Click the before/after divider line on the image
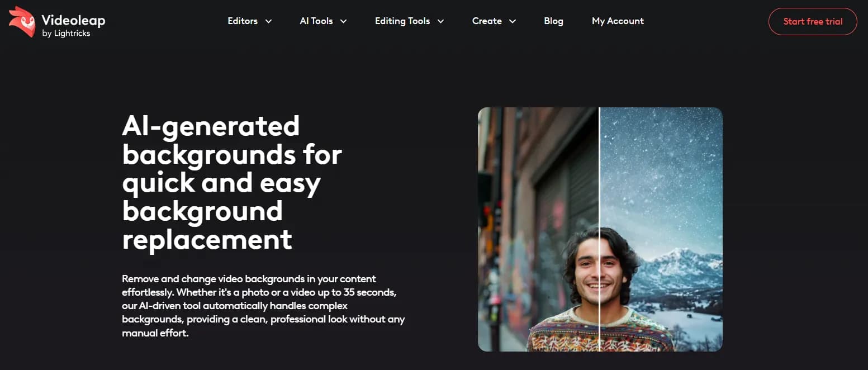 pyautogui.click(x=599, y=168)
